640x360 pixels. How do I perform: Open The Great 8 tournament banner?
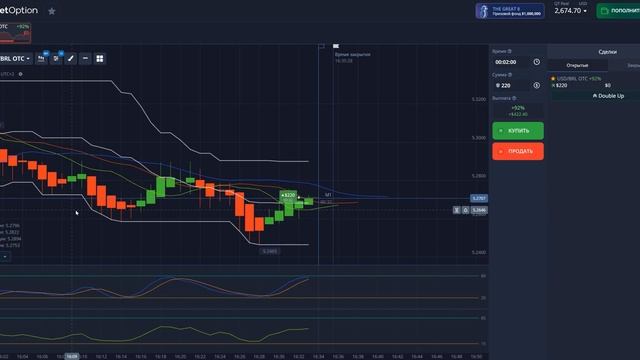click(x=510, y=11)
